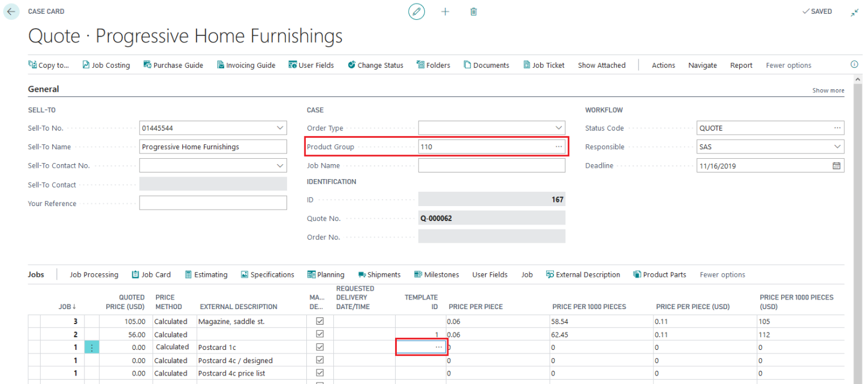Toggle checkbox in Postcard 1c row
Viewport: 868px width, 384px height.
click(x=320, y=347)
